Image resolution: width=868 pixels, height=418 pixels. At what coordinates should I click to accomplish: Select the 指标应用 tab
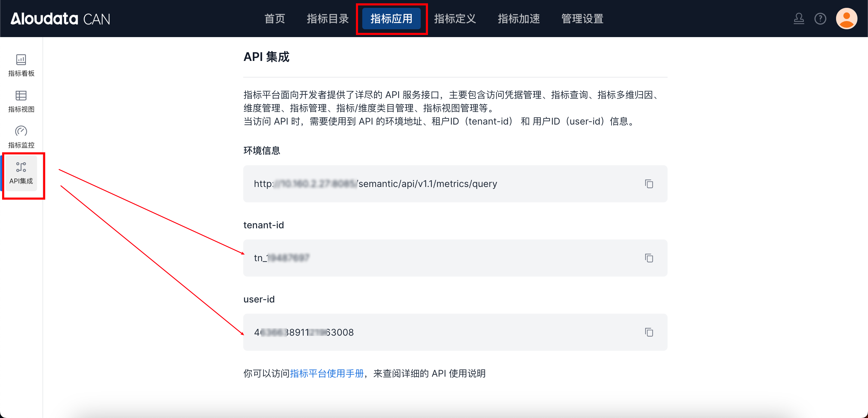[391, 18]
